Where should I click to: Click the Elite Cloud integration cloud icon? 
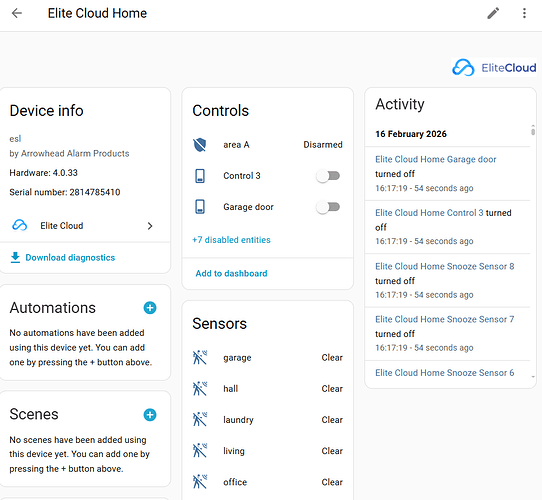pyautogui.click(x=20, y=225)
